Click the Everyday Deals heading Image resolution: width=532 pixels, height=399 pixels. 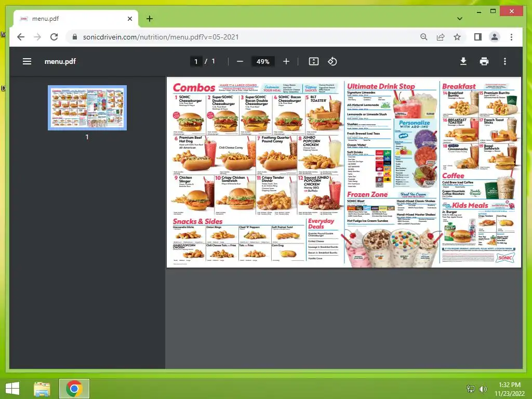(x=321, y=223)
